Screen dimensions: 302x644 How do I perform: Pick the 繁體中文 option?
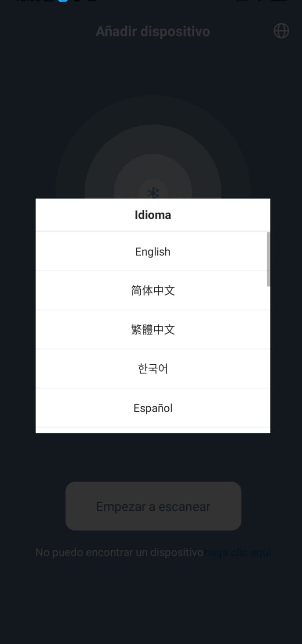[153, 330]
